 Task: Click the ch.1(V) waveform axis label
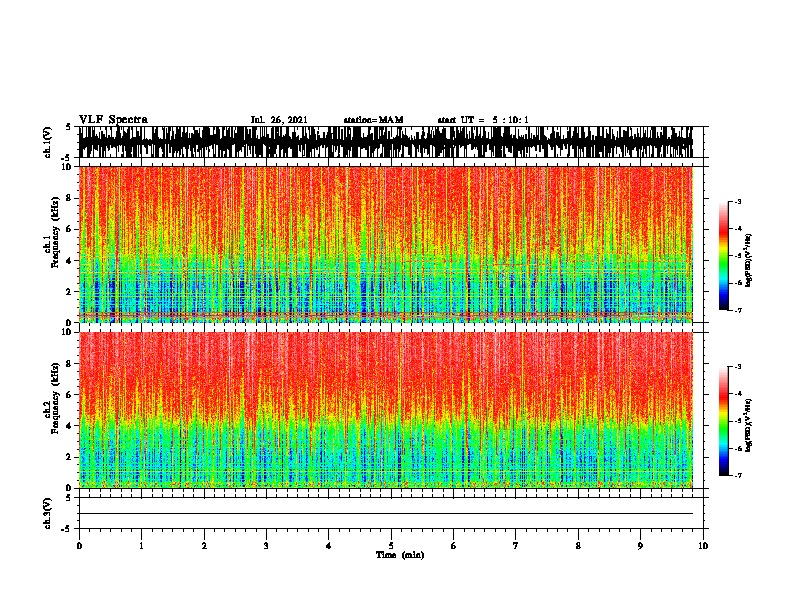tap(48, 142)
